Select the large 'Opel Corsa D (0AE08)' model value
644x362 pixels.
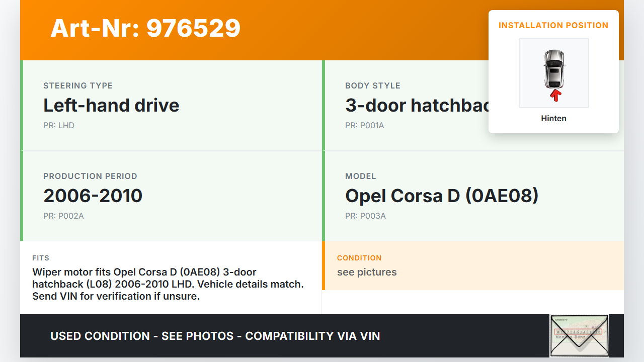pyautogui.click(x=442, y=196)
